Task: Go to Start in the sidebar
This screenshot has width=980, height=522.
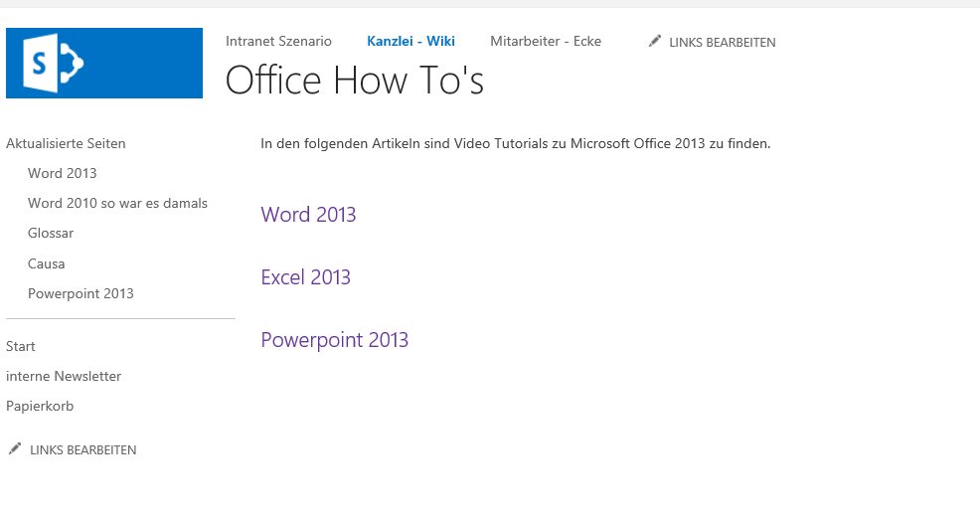Action: tap(21, 346)
